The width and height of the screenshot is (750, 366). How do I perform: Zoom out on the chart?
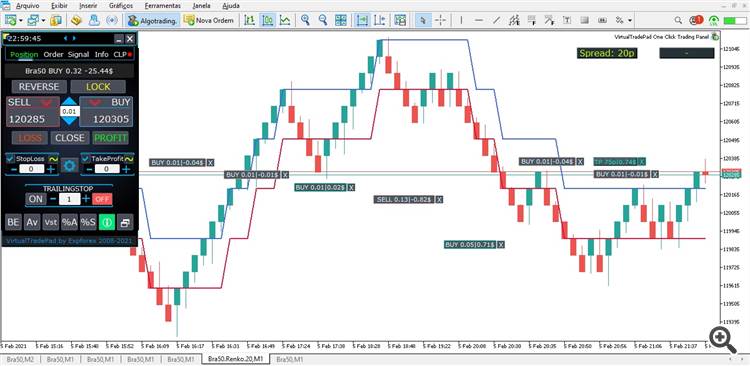pyautogui.click(x=323, y=20)
